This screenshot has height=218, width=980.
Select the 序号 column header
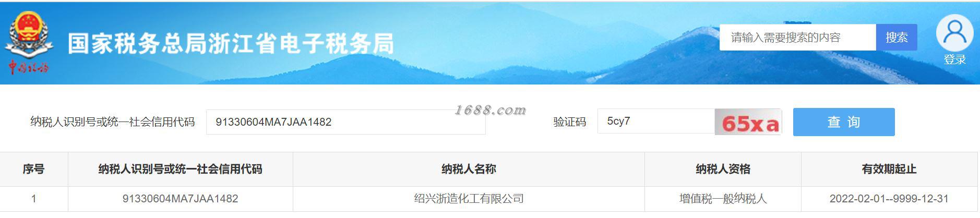pyautogui.click(x=34, y=169)
